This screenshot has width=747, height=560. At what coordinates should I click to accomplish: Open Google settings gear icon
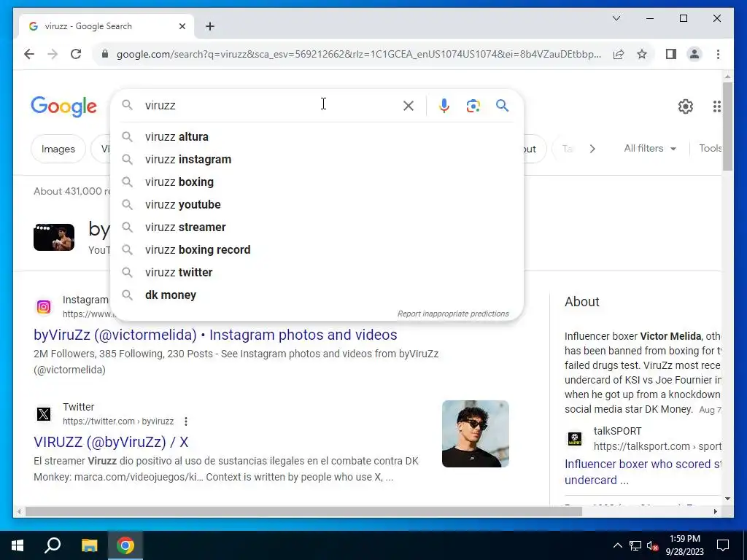686,106
